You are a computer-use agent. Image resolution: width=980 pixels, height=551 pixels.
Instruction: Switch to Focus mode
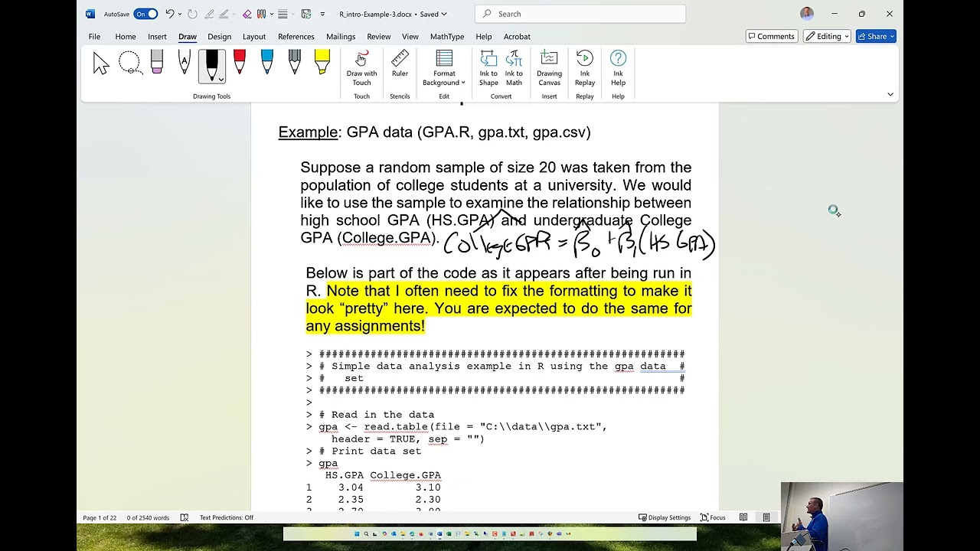[x=712, y=517]
